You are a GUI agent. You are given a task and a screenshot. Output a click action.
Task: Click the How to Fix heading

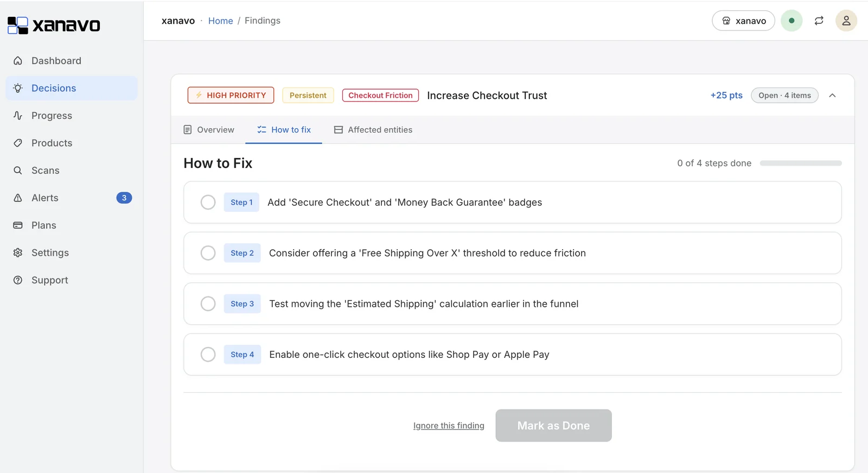218,163
